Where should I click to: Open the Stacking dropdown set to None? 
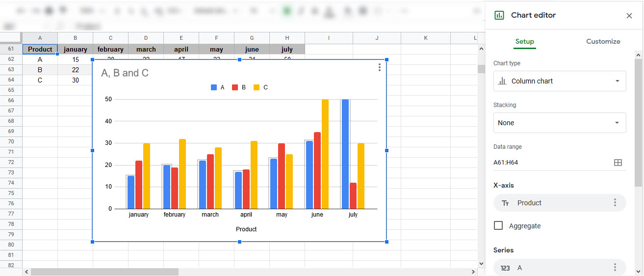(560, 123)
